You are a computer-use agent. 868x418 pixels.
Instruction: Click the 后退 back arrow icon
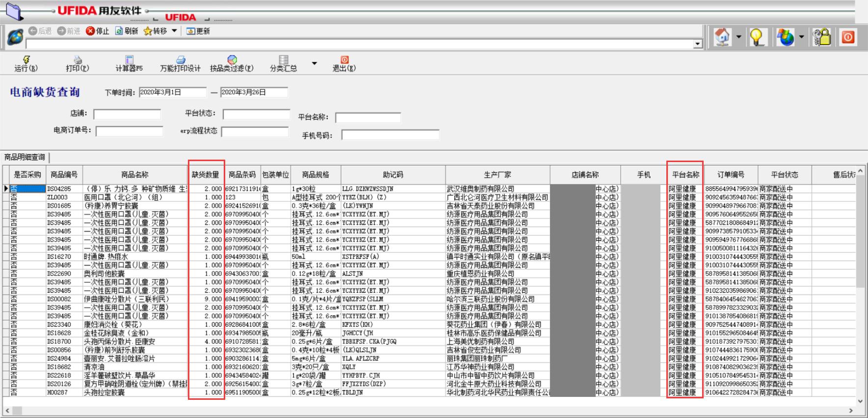(x=33, y=31)
